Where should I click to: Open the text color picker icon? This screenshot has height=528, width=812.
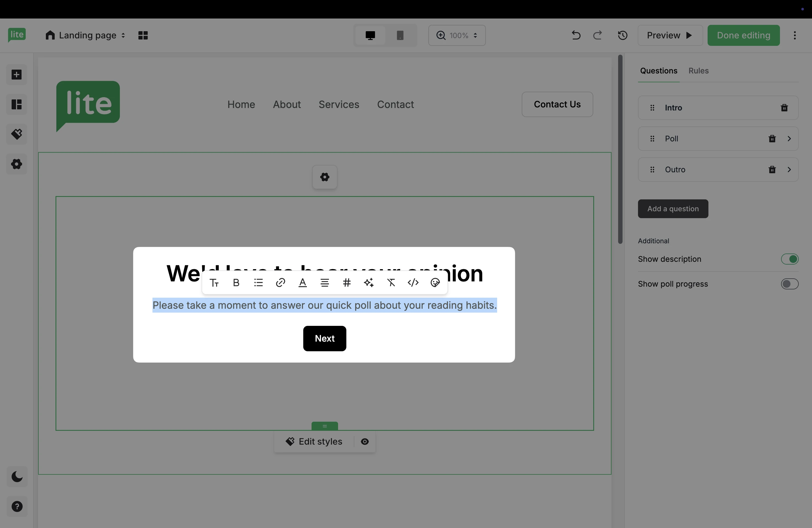[303, 283]
